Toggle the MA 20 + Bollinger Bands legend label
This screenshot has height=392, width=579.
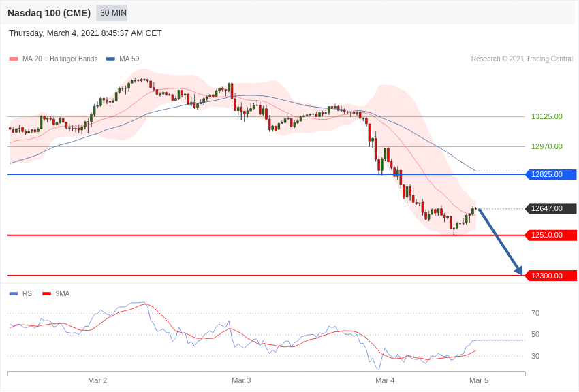60,59
